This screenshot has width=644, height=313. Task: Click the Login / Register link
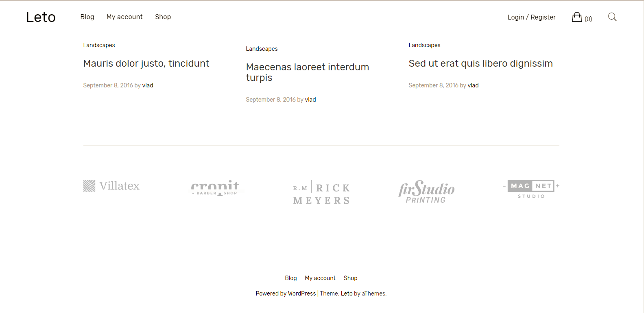coord(531,17)
